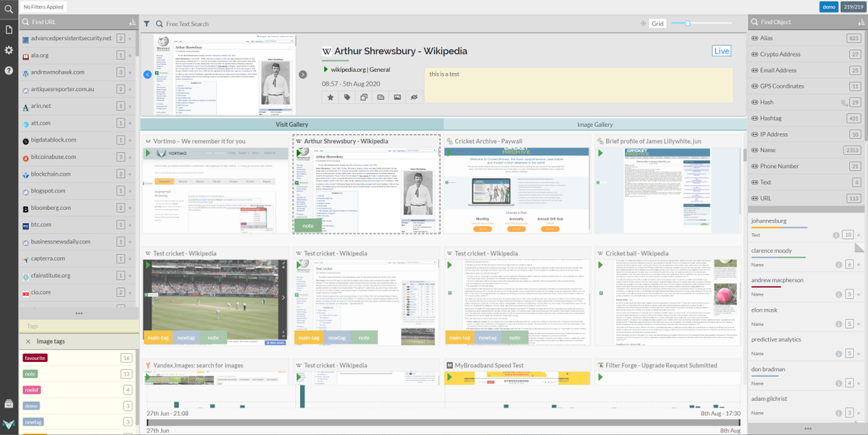Collapse the Image tags section

click(28, 341)
